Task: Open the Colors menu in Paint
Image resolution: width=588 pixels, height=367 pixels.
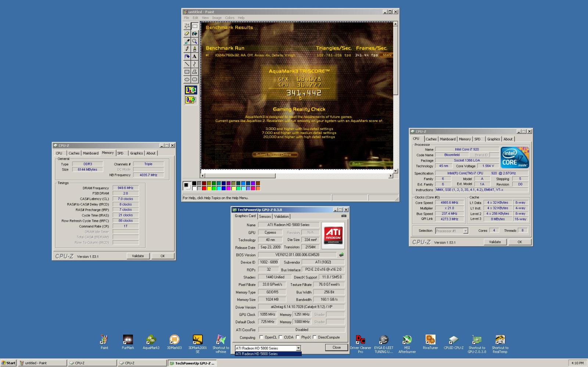Action: click(230, 18)
